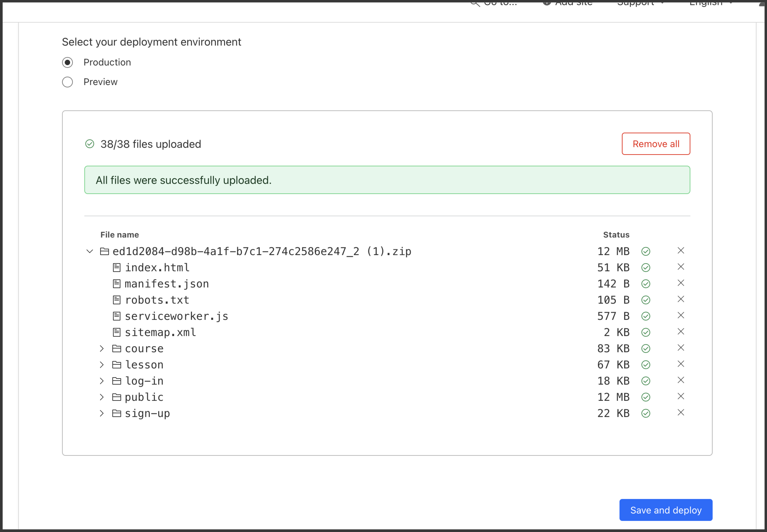
Task: Expand the lesson folder
Action: 102,365
